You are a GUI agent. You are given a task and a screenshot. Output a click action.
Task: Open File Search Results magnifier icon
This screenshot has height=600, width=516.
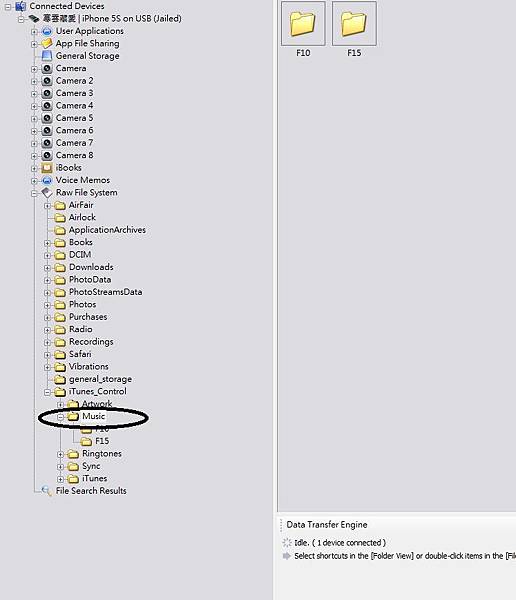46,491
